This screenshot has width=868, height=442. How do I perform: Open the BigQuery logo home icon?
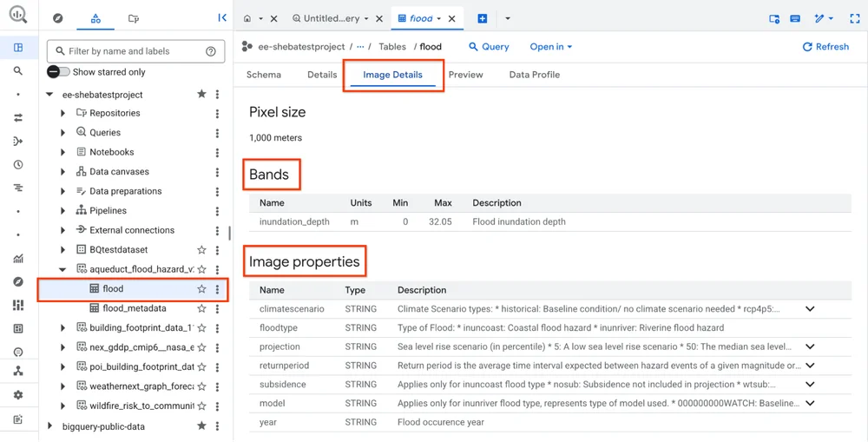[17, 15]
